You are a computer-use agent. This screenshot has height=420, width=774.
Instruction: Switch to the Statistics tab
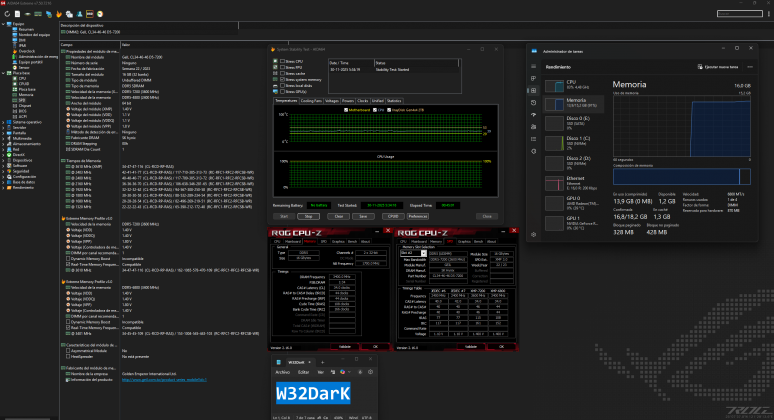(395, 100)
